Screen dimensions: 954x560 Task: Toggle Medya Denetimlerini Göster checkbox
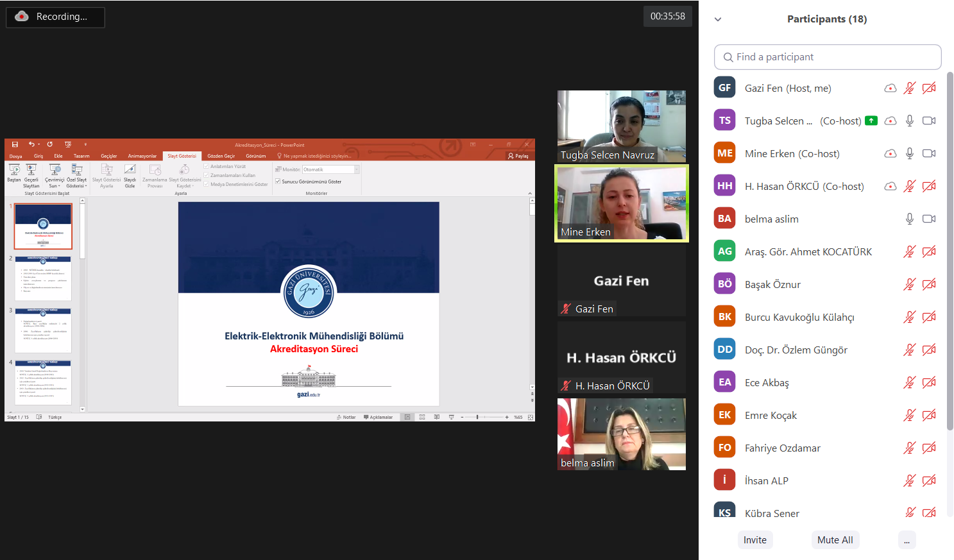coord(207,184)
